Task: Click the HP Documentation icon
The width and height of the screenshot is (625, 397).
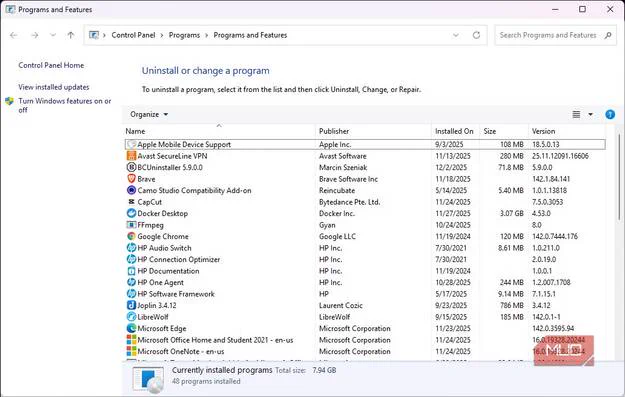Action: tap(132, 271)
